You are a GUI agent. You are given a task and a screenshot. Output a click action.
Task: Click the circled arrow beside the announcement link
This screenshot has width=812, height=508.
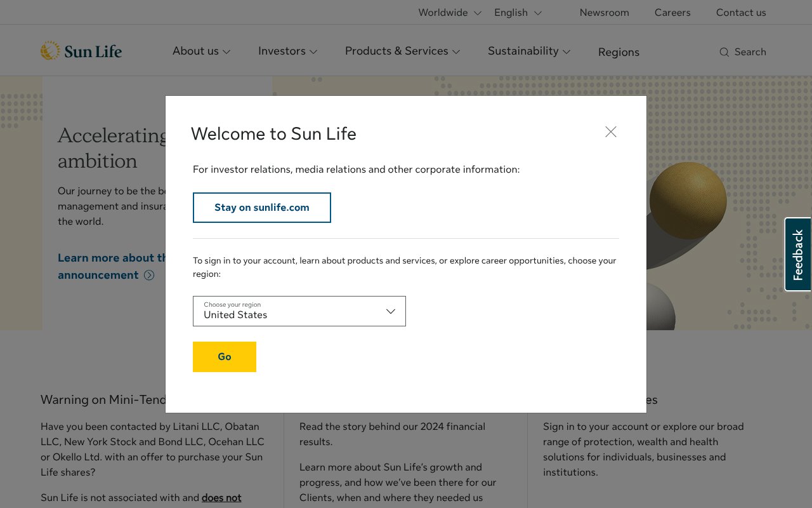click(149, 275)
